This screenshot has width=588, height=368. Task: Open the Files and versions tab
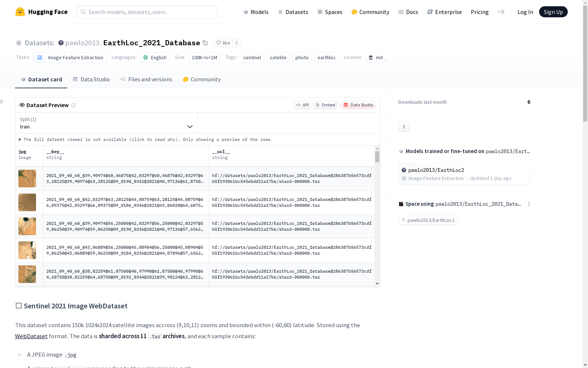click(x=146, y=79)
